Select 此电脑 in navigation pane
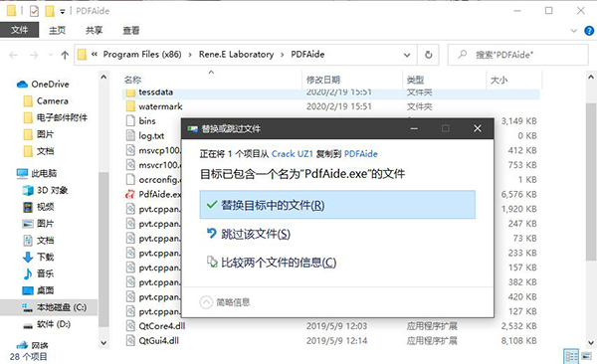The image size is (597, 364). 37,174
